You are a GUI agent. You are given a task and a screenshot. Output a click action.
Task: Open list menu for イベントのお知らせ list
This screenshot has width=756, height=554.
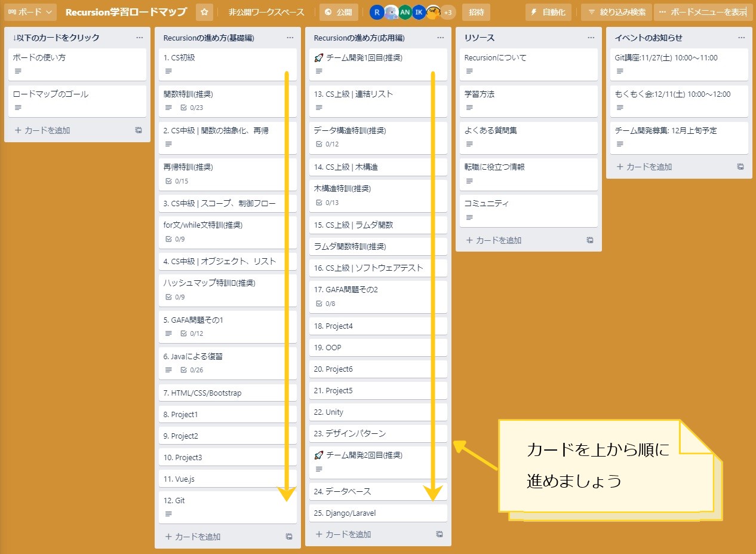click(742, 38)
